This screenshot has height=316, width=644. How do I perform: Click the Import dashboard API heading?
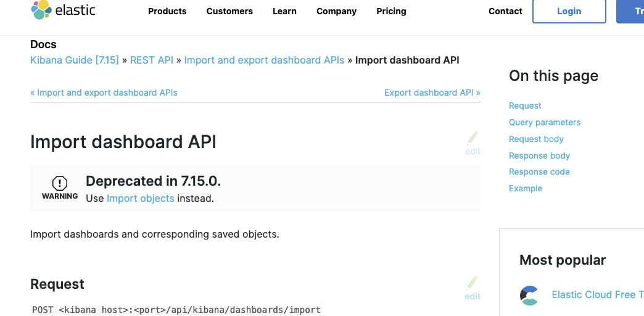(x=123, y=142)
